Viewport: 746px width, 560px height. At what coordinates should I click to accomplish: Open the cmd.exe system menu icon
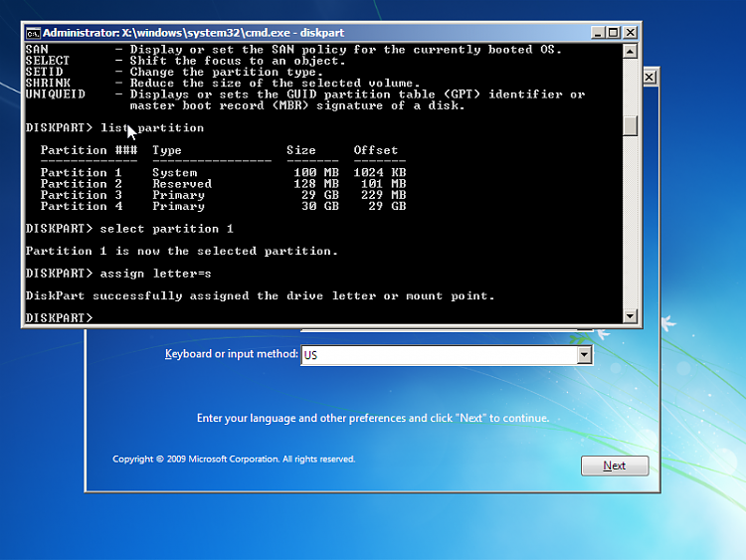[x=33, y=33]
